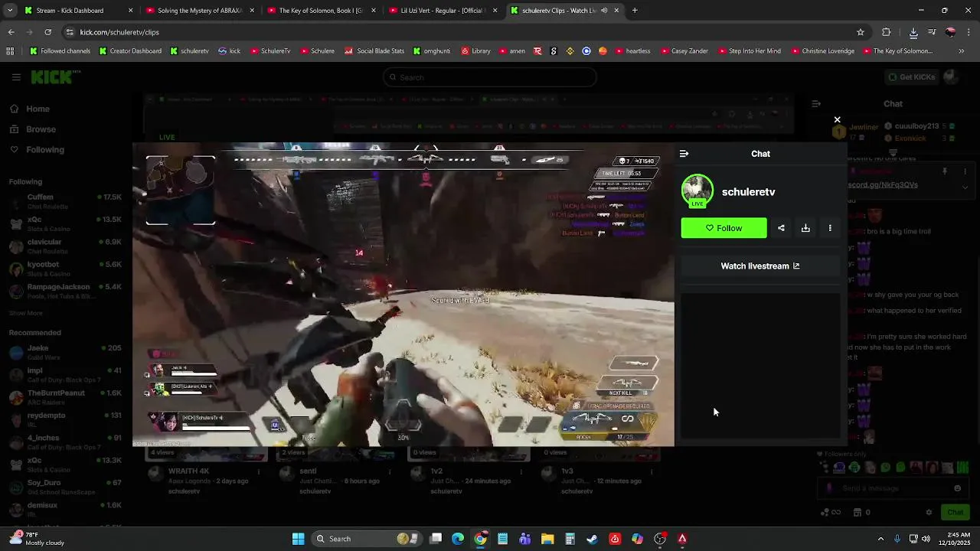Open schuleretv's profile avatar in clip panel
Image resolution: width=980 pixels, height=551 pixels.
697,191
